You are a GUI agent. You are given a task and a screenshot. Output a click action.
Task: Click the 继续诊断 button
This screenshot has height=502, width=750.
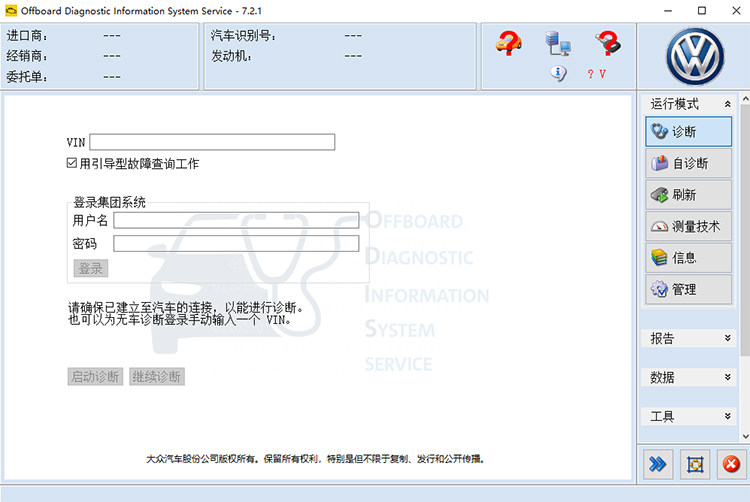[x=157, y=377]
